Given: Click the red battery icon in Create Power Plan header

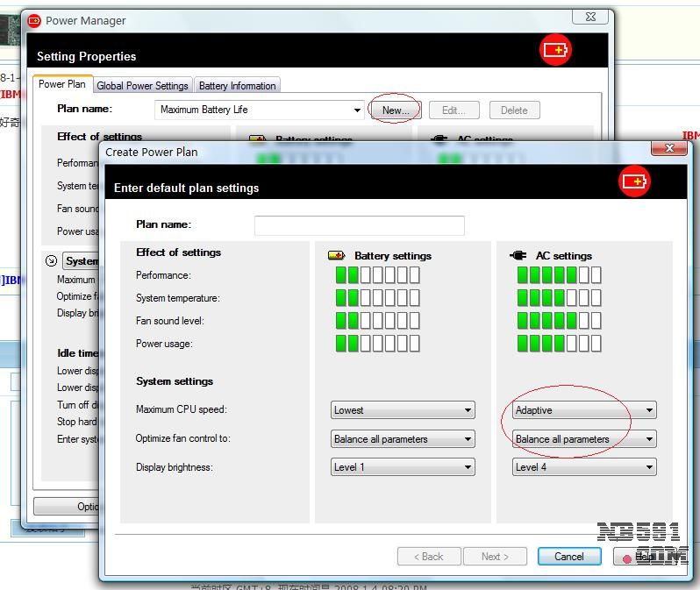Looking at the screenshot, I should (x=635, y=181).
